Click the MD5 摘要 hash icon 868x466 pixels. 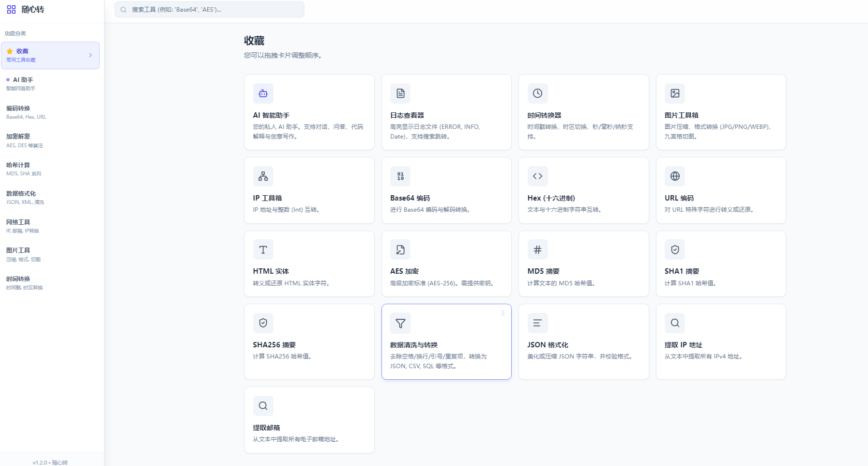tap(537, 250)
